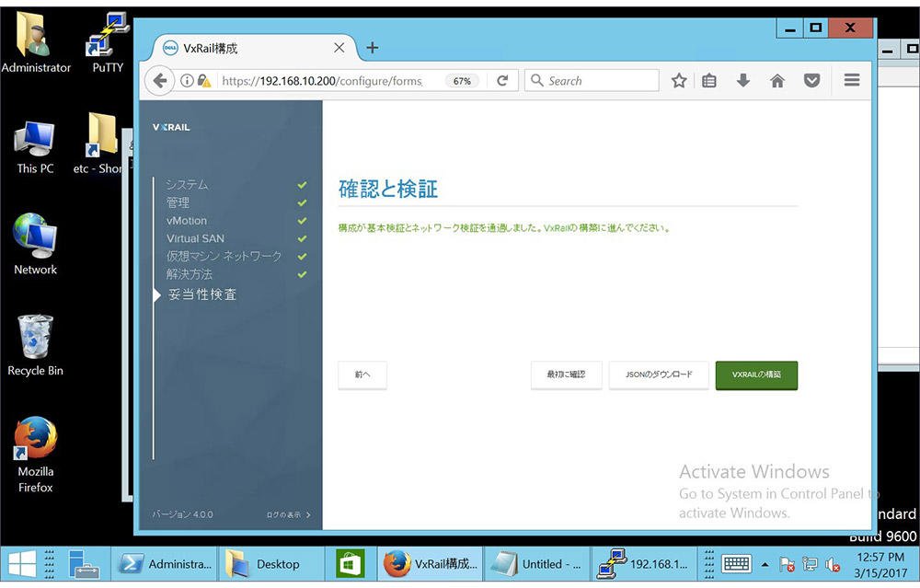
Task: Open the site information icon in address bar
Action: point(187,80)
